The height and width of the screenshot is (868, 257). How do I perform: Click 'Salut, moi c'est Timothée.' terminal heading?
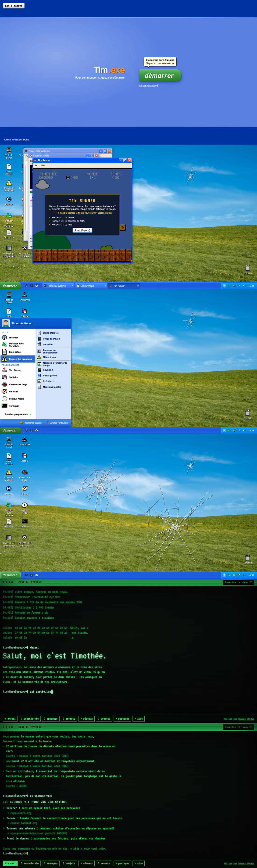(55, 656)
